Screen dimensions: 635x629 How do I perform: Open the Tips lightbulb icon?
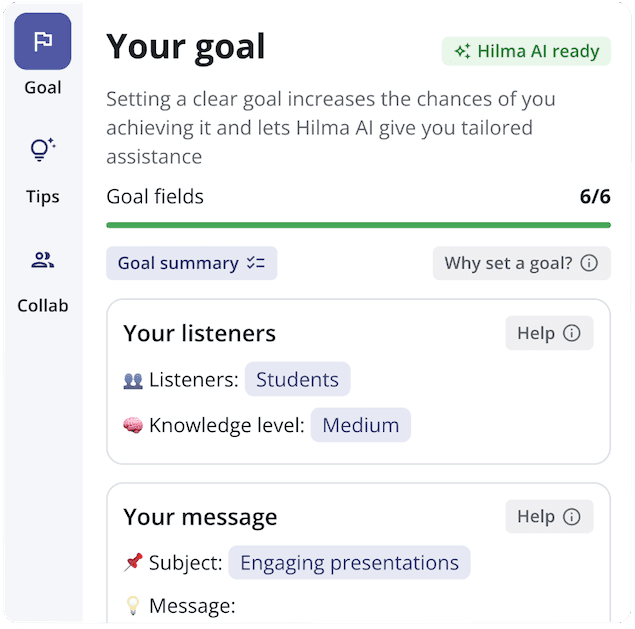tap(42, 150)
